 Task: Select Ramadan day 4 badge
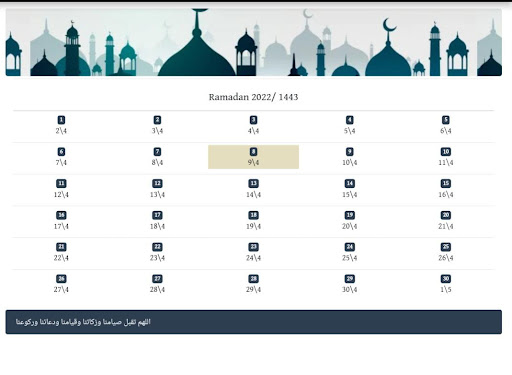[x=349, y=120]
